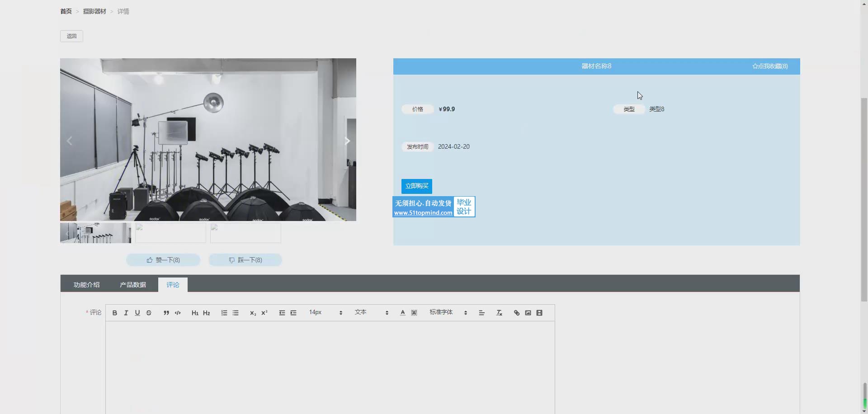Insert a bulleted list
This screenshot has width=868, height=414.
point(236,313)
